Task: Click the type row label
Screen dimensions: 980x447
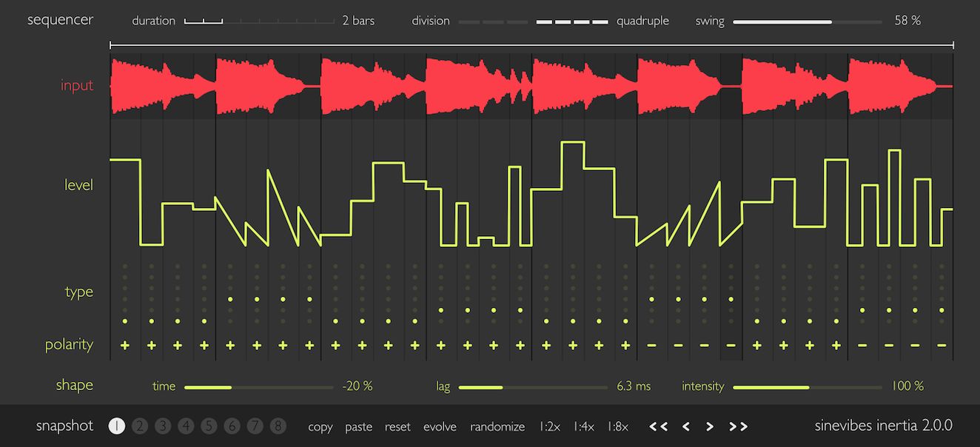Action: pos(79,292)
